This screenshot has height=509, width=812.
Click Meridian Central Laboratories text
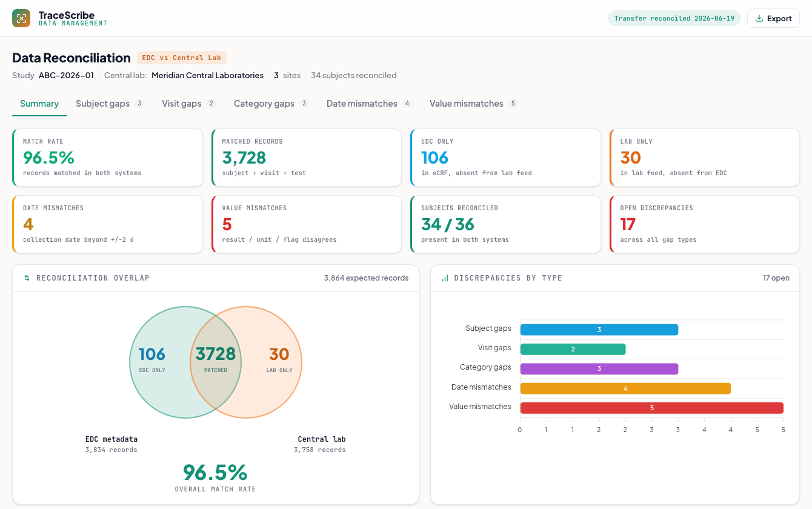point(207,76)
